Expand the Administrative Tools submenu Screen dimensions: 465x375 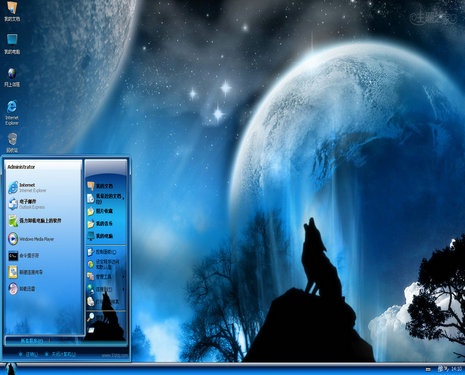point(106,276)
